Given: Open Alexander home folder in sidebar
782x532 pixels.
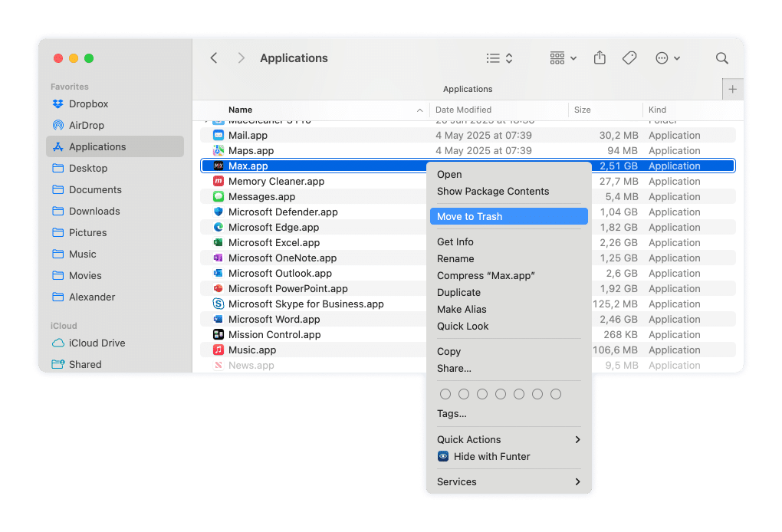Looking at the screenshot, I should point(115,297).
